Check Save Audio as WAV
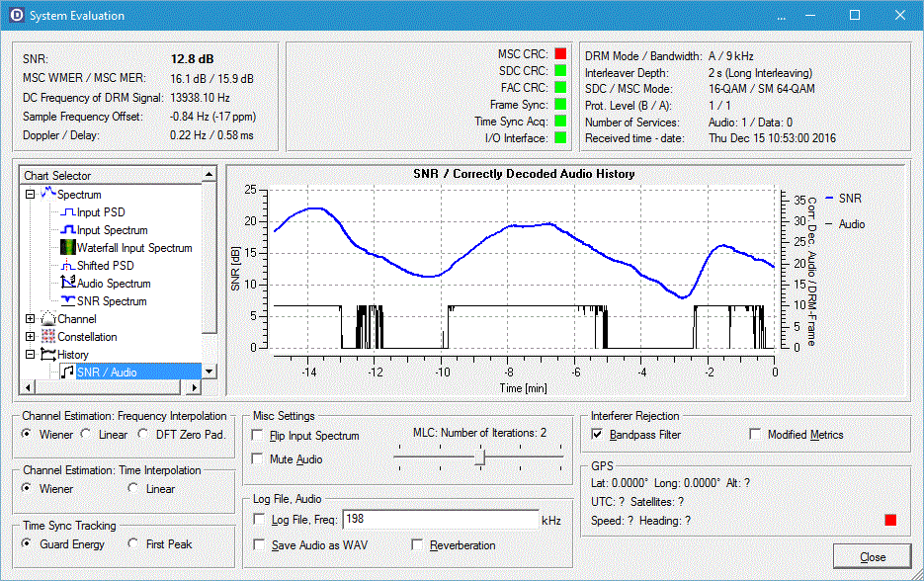Screen dimensions: 924x581 coord(259,544)
